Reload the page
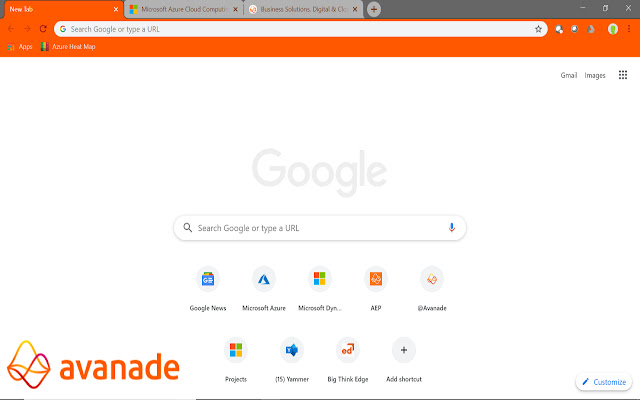 point(43,29)
